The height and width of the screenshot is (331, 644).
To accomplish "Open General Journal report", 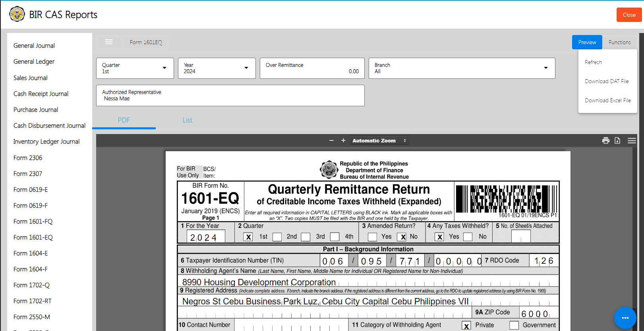I will coord(34,46).
